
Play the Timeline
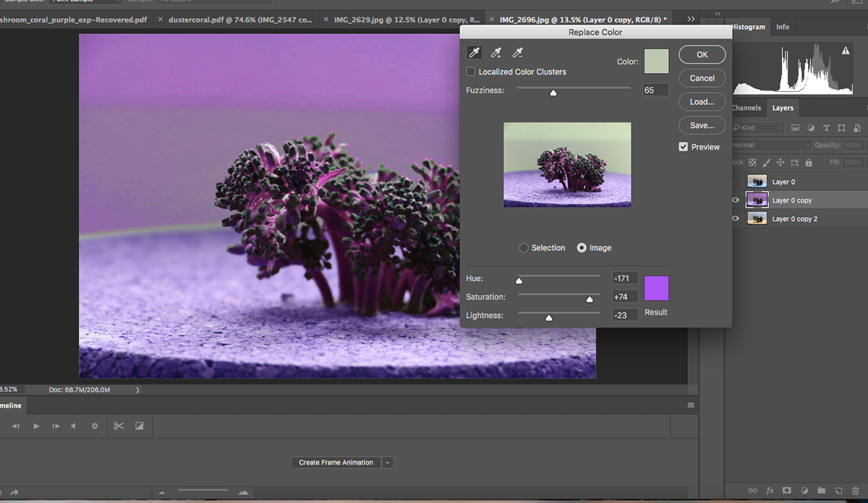pyautogui.click(x=36, y=426)
